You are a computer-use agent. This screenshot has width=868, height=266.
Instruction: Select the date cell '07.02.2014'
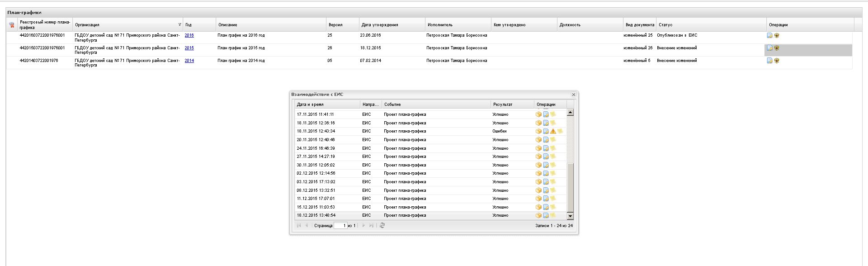point(370,61)
